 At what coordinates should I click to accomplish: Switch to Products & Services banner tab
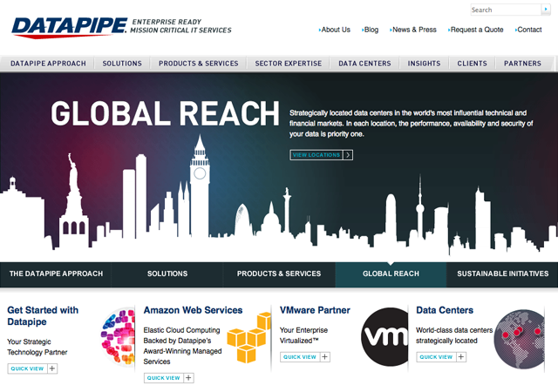click(279, 274)
